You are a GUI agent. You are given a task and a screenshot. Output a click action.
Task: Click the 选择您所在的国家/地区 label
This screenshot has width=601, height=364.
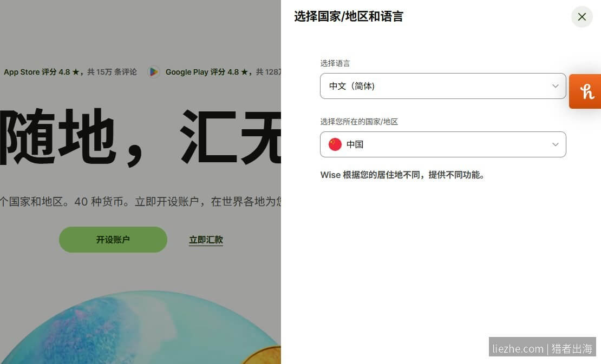(359, 122)
